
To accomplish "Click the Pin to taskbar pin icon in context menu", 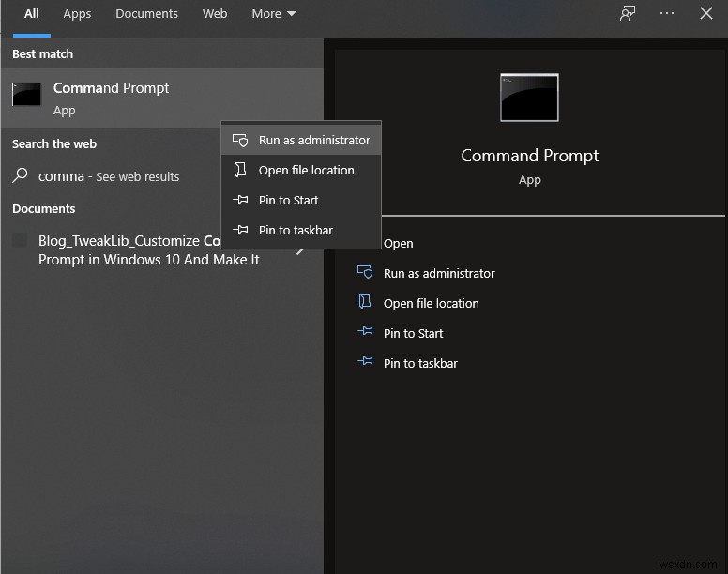I will coord(240,230).
